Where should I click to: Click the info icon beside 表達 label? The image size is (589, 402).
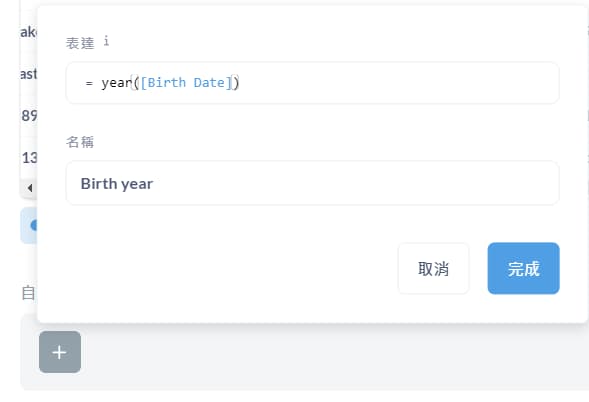106,41
